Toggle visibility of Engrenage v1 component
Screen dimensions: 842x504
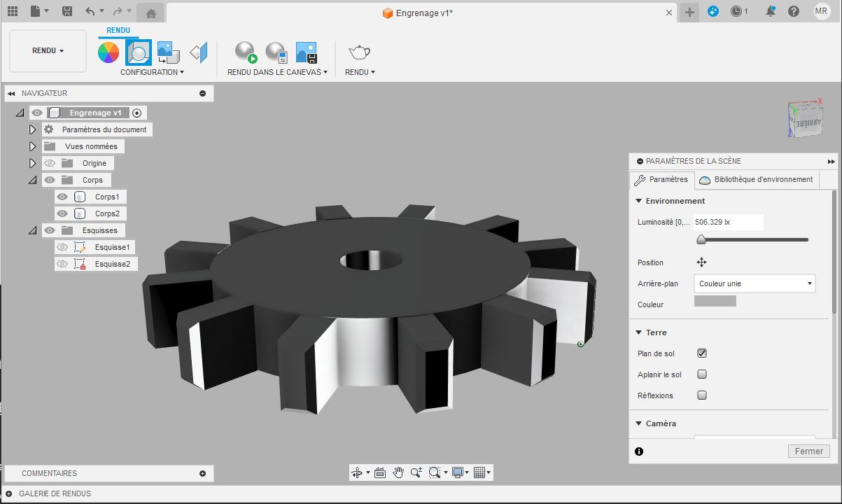click(37, 113)
